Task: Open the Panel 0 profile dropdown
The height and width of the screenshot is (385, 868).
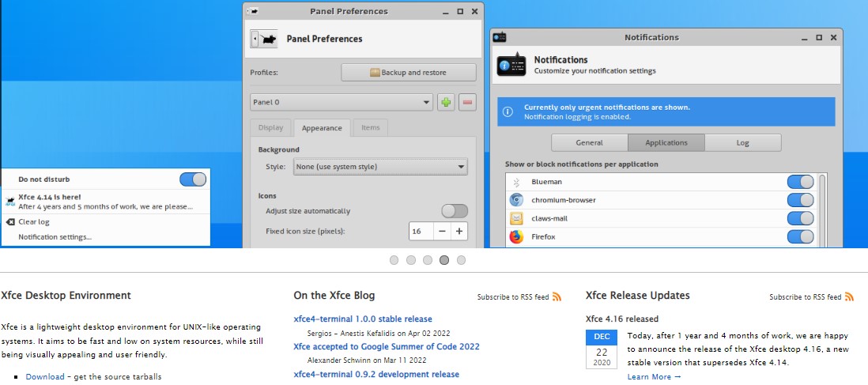Action: 342,103
